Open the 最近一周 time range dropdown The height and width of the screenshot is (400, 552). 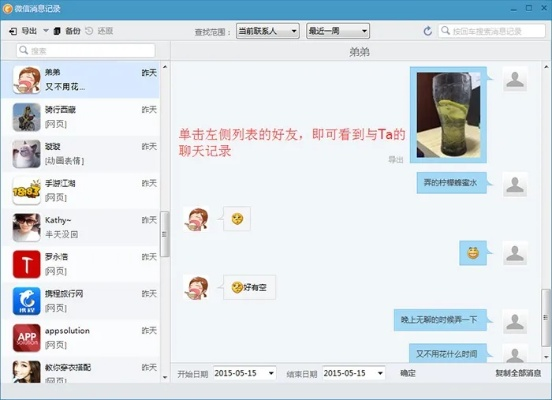click(x=338, y=31)
